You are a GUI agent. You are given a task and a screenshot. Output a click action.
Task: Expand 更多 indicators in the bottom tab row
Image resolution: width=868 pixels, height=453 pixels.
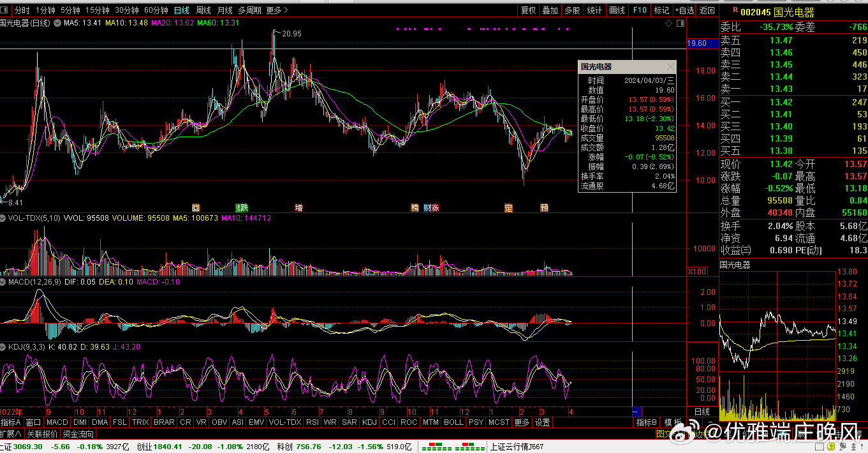(522, 422)
